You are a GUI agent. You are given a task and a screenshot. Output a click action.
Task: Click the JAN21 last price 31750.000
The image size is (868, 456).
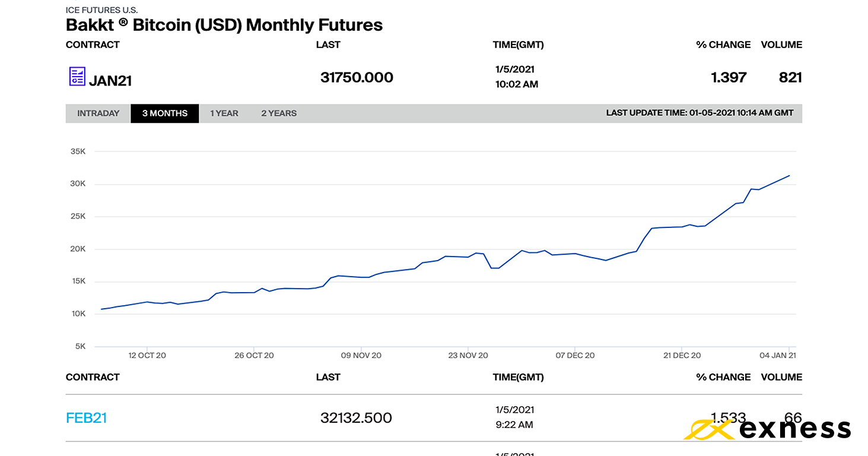(x=357, y=77)
